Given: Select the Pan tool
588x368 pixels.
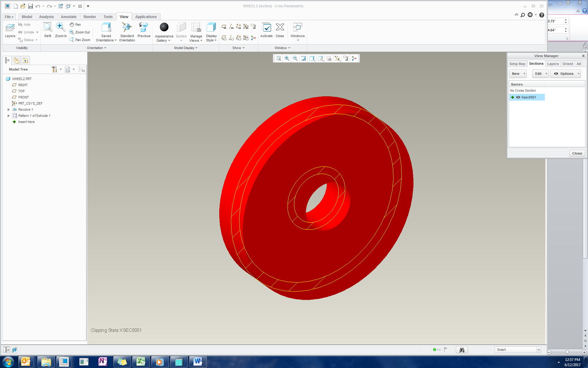Looking at the screenshot, I should pyautogui.click(x=75, y=25).
